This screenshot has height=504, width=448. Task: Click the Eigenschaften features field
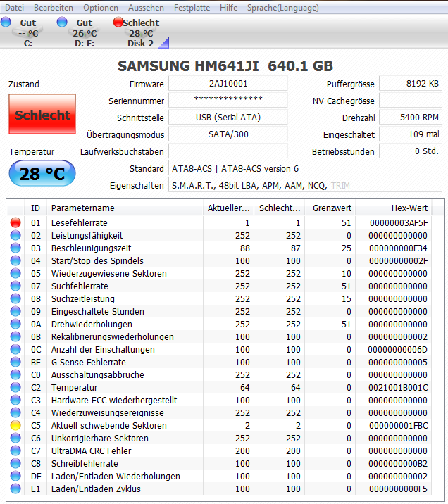[x=305, y=185]
